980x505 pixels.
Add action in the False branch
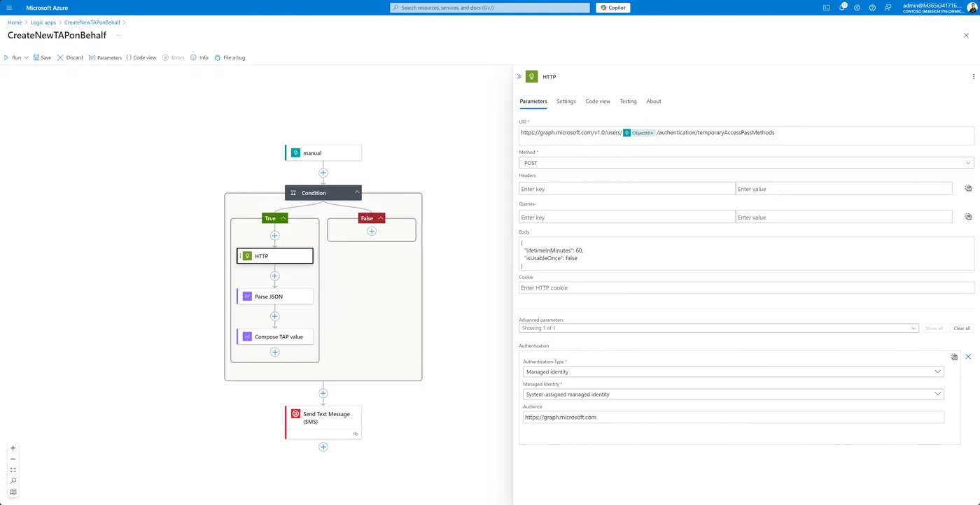[x=372, y=231]
